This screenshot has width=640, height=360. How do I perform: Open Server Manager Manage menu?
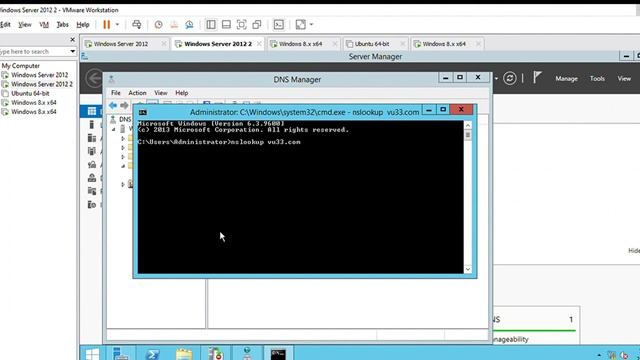click(566, 78)
